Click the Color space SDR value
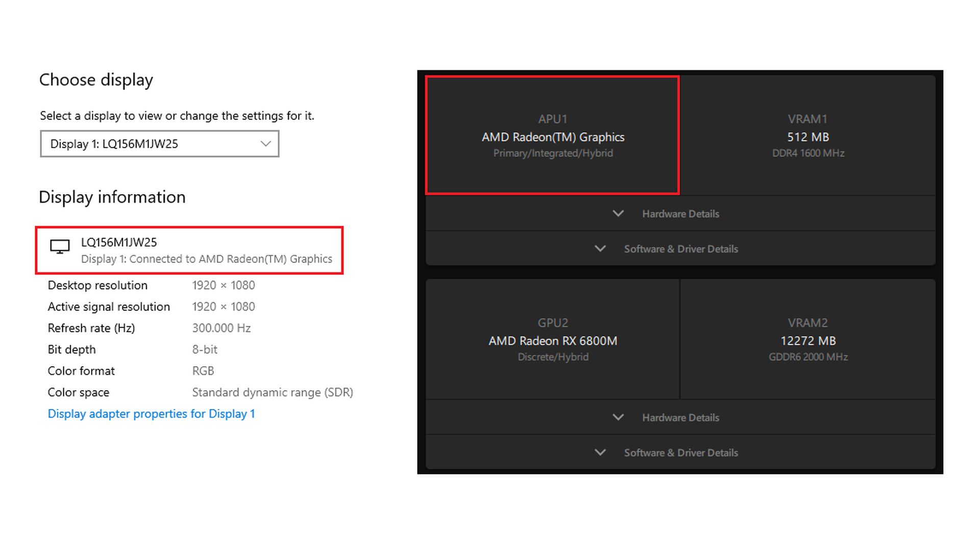The width and height of the screenshot is (980, 552). [273, 393]
